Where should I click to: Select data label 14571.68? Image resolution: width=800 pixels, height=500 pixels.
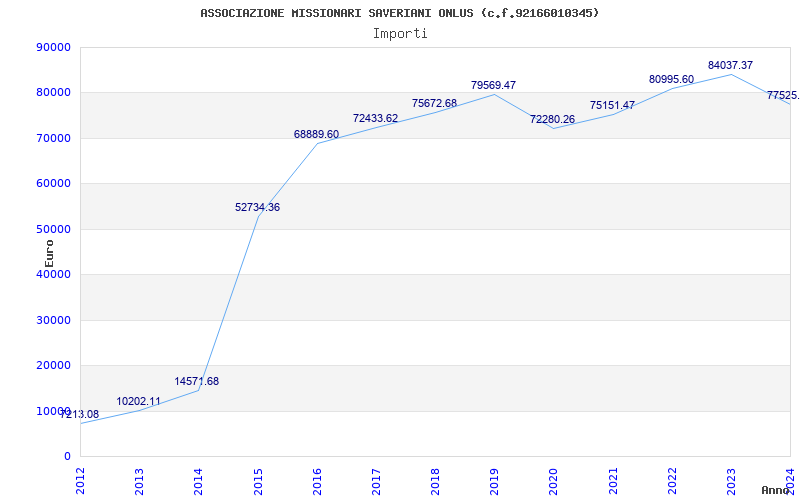click(196, 381)
